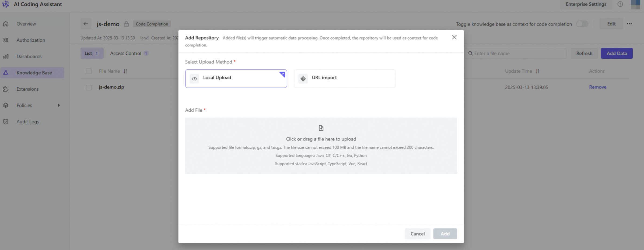Click the Edit button
This screenshot has width=644, height=250.
[x=611, y=24]
